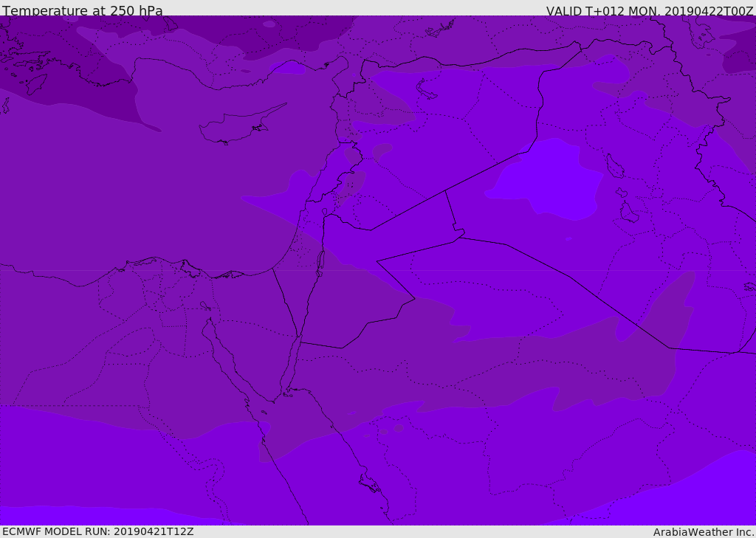
Task: Click the 'ArabiaWeather Inc.' credit text
Action: (x=704, y=532)
